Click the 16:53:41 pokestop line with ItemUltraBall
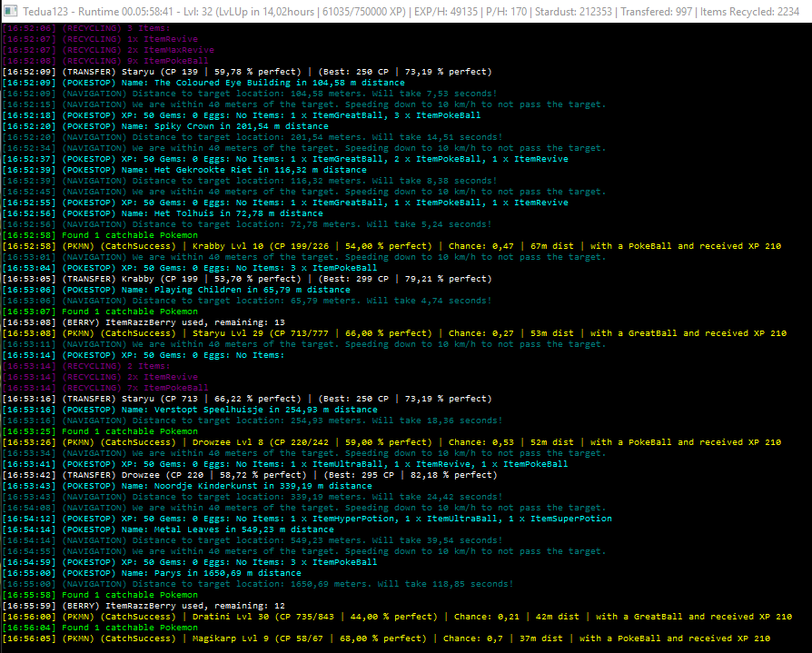Image resolution: width=812 pixels, height=653 pixels. coord(285,464)
